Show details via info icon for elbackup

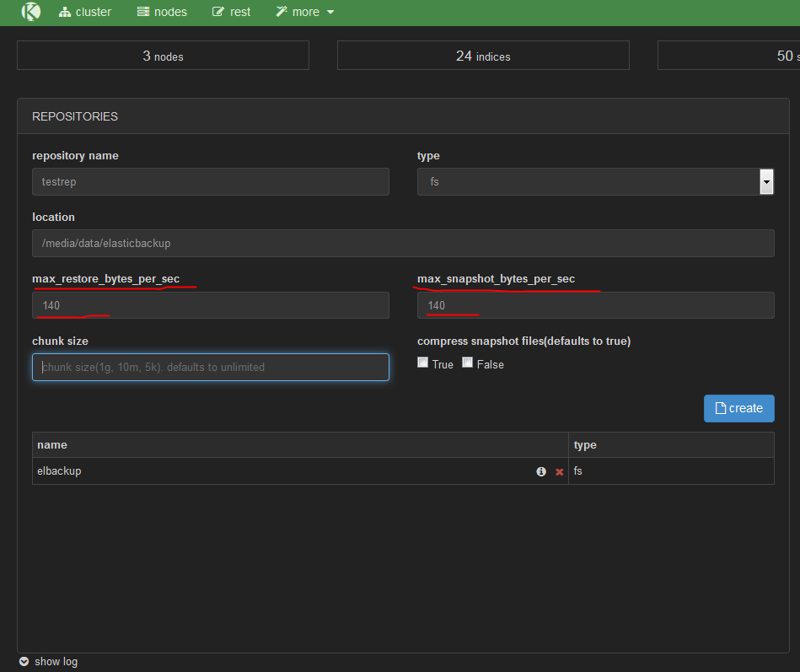540,471
